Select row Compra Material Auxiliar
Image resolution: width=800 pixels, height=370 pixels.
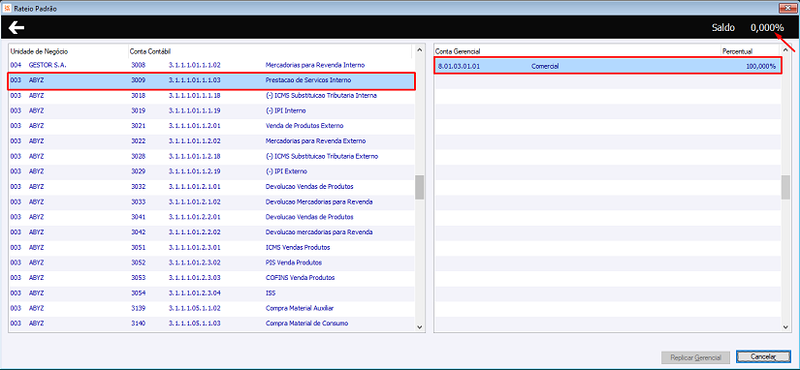211,309
